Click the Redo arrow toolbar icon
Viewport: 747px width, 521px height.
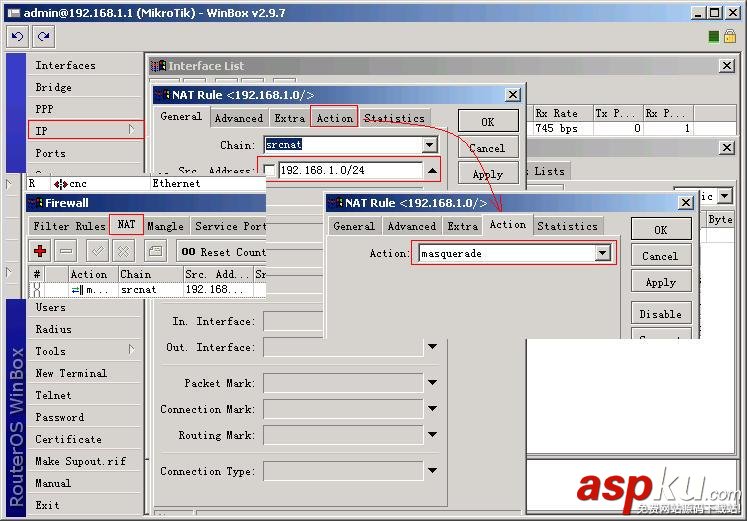43,36
